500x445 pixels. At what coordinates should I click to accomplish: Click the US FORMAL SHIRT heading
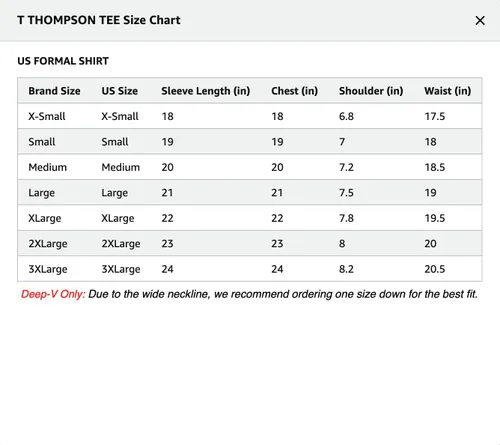point(63,61)
